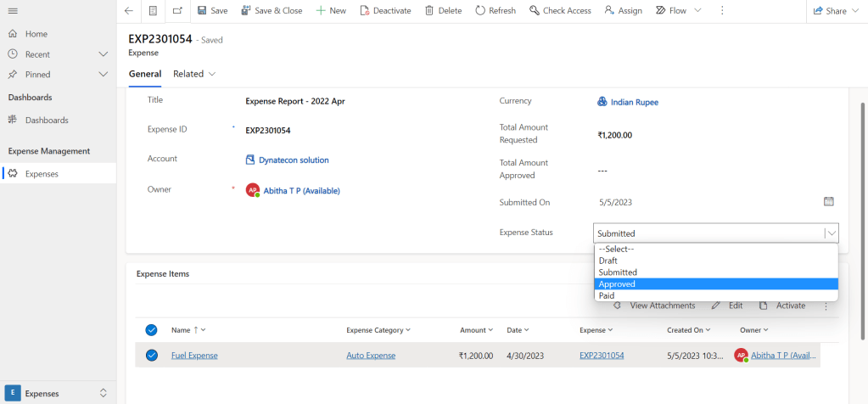Open Expenses in the left navigation

pyautogui.click(x=42, y=173)
